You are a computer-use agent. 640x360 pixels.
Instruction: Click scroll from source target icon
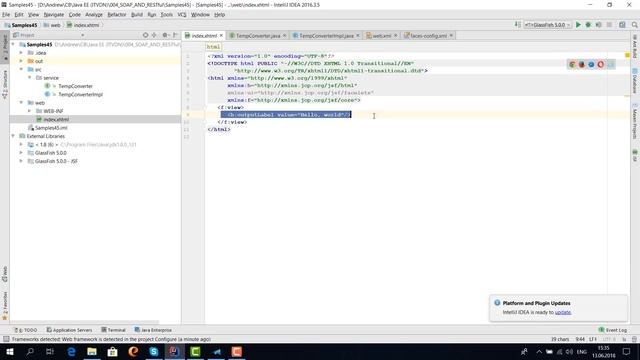(145, 36)
